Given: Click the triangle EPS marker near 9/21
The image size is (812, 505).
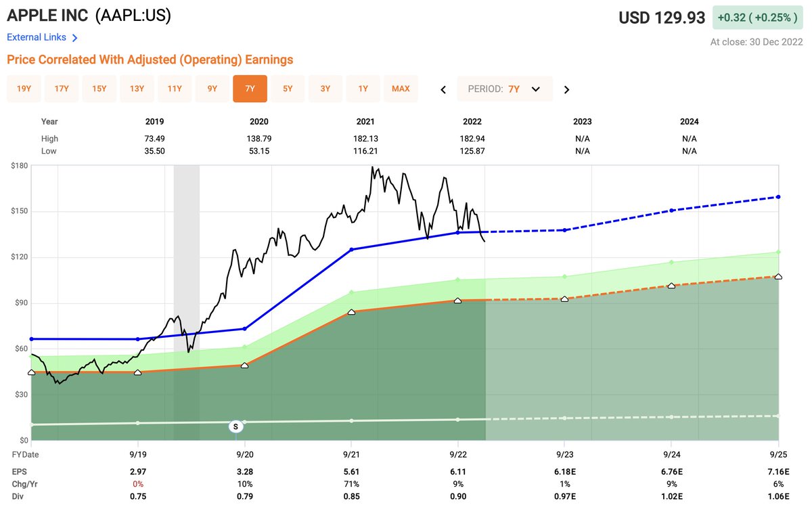Looking at the screenshot, I should [351, 312].
